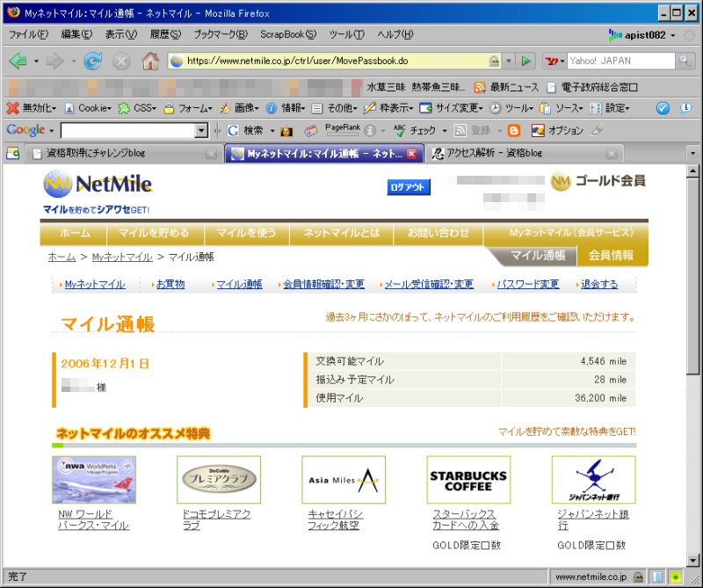The width and height of the screenshot is (703, 588).
Task: Click the NetMile logo
Action: pos(98,184)
